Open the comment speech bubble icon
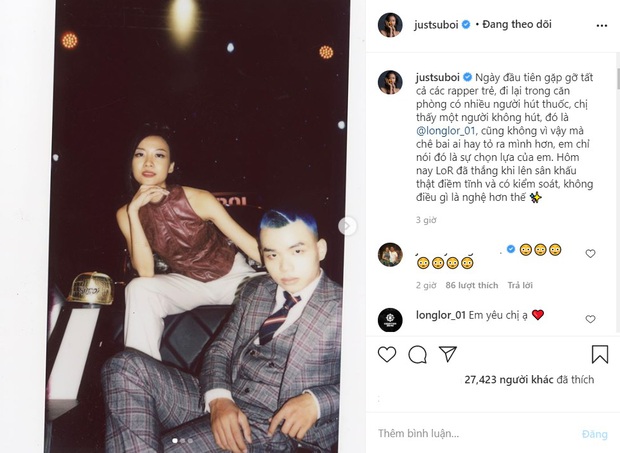Screen dimensions: 620x453 tap(417, 355)
